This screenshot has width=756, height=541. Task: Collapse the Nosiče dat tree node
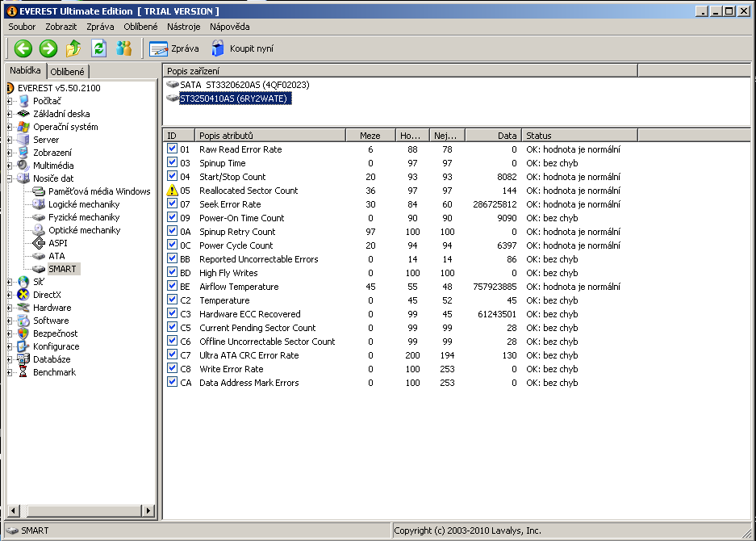pos(10,178)
